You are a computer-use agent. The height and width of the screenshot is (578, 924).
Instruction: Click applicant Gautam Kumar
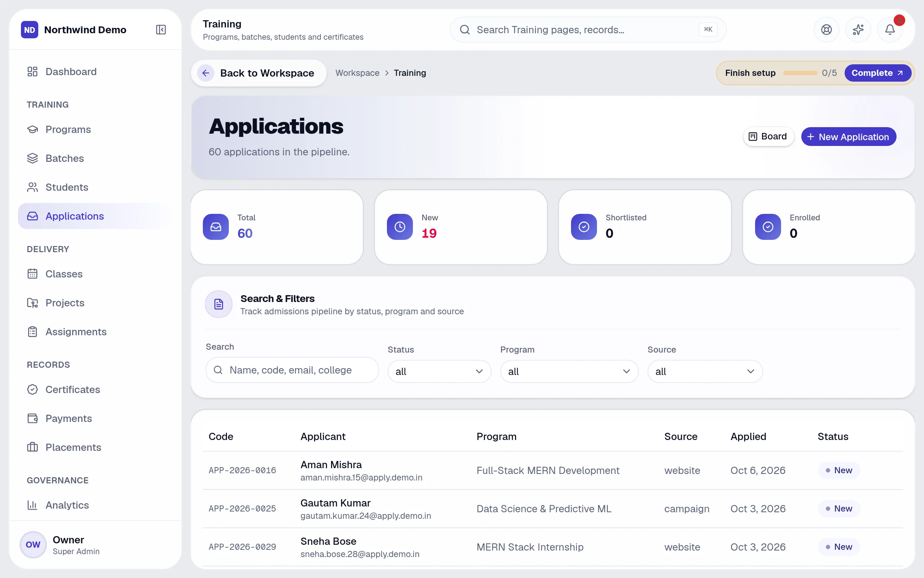pyautogui.click(x=335, y=503)
